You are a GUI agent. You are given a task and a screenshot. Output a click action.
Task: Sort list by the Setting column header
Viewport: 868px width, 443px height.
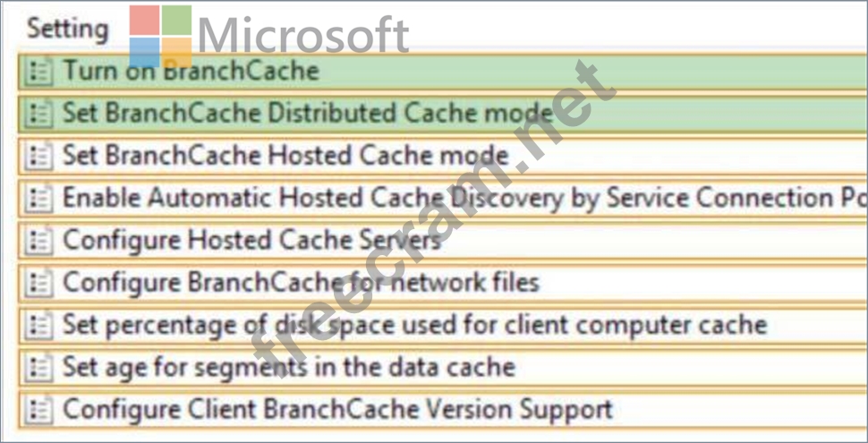click(67, 29)
